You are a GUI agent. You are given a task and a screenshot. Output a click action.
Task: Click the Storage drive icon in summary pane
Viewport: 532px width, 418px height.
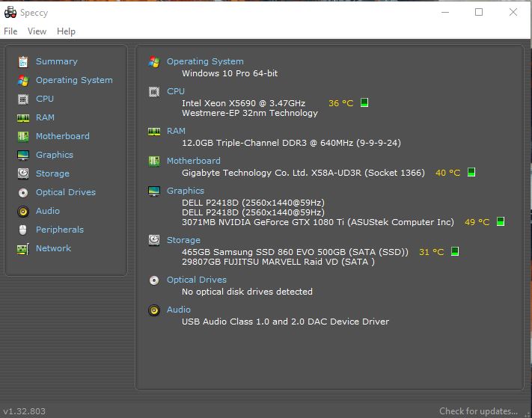(154, 240)
